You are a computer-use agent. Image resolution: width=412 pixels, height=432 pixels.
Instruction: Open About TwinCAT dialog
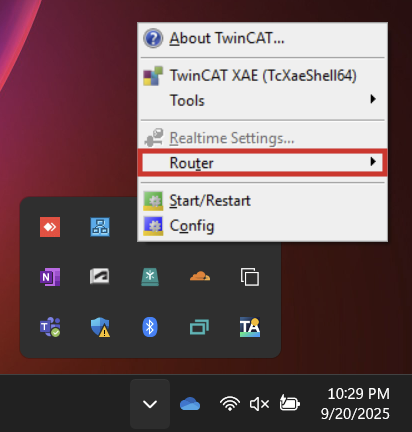pos(262,39)
